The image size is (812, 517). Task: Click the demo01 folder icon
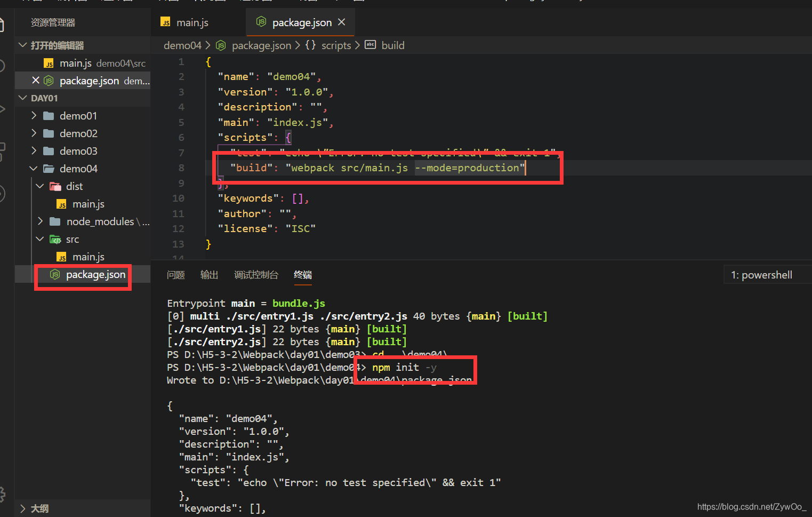(49, 116)
